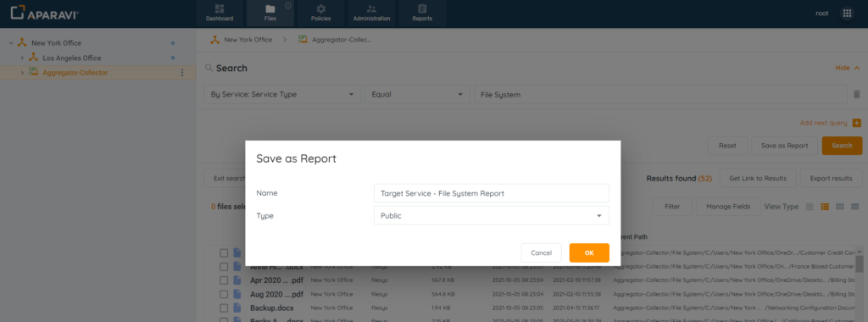Open the Policies tab
Screen dimensions: 868x322
pos(320,14)
